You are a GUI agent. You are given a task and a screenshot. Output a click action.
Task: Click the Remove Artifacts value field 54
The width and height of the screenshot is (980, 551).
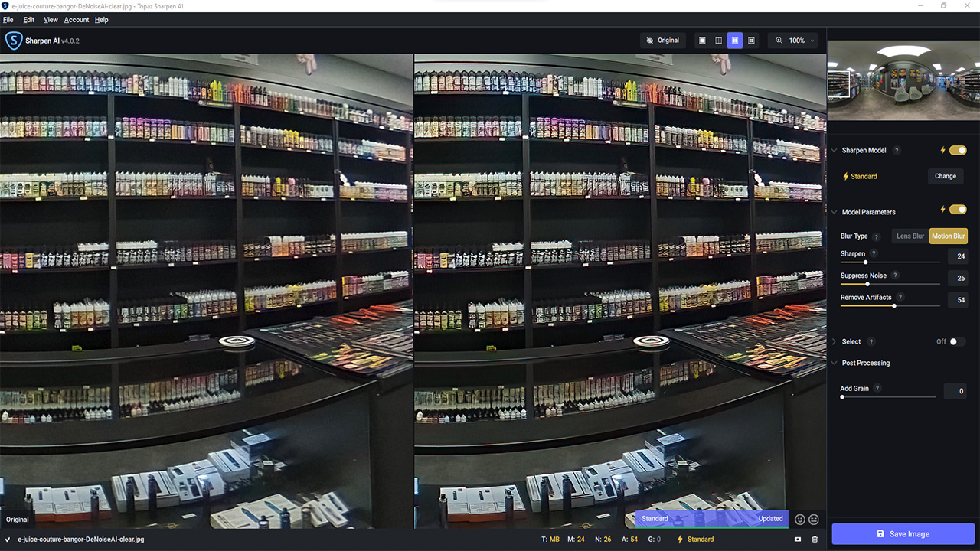tap(958, 300)
